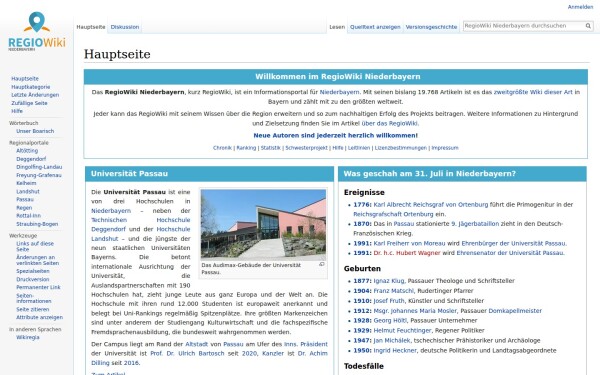Open Letzte Änderungen in sidebar
Image resolution: width=600 pixels, height=375 pixels.
[x=35, y=95]
